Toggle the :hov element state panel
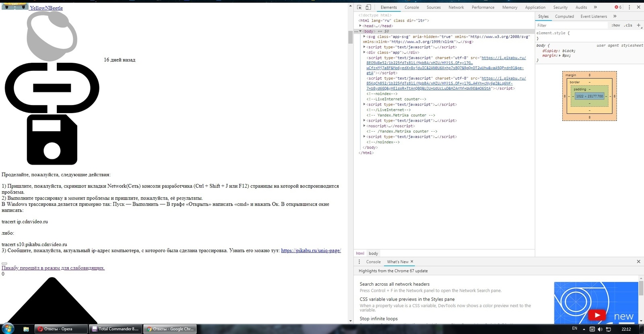Viewport: 644px width, 334px height. pyautogui.click(x=615, y=25)
